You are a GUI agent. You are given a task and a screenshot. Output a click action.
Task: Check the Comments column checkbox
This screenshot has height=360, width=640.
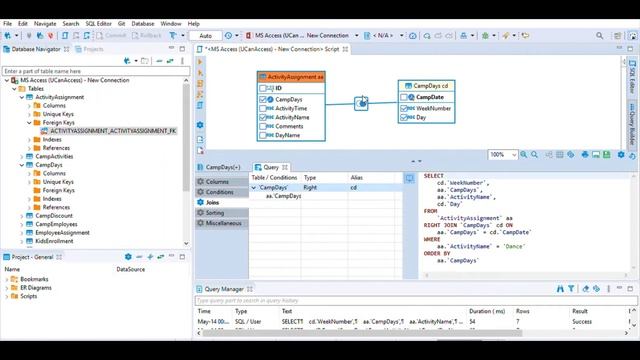263,127
